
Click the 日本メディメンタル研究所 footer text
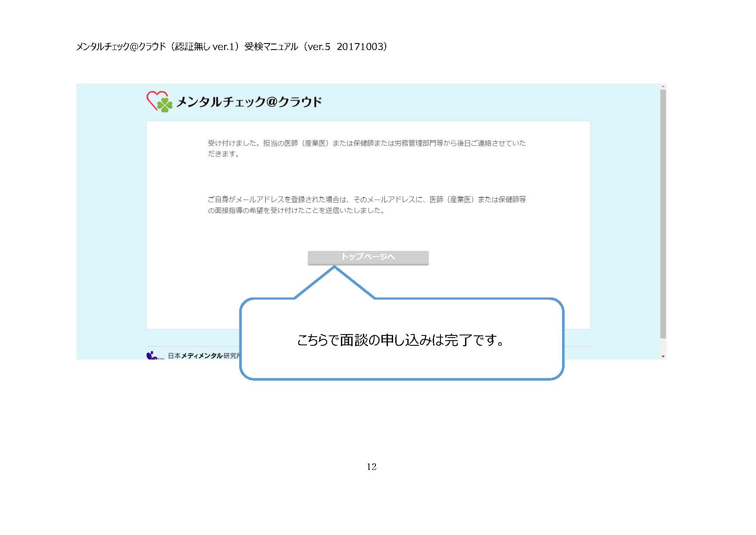click(203, 356)
